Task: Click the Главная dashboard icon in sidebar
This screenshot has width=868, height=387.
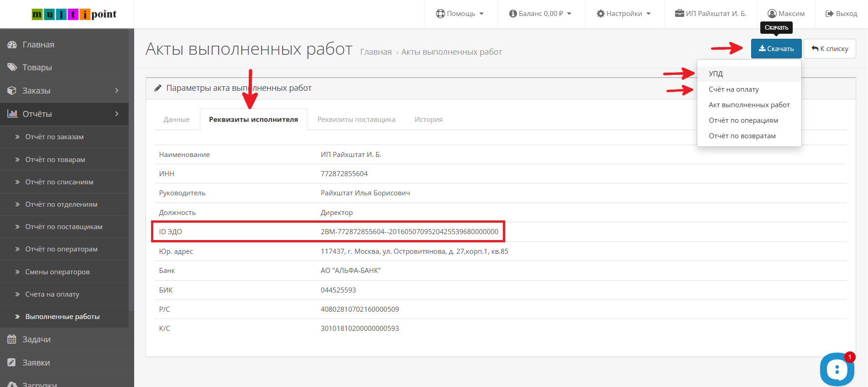Action: point(12,45)
